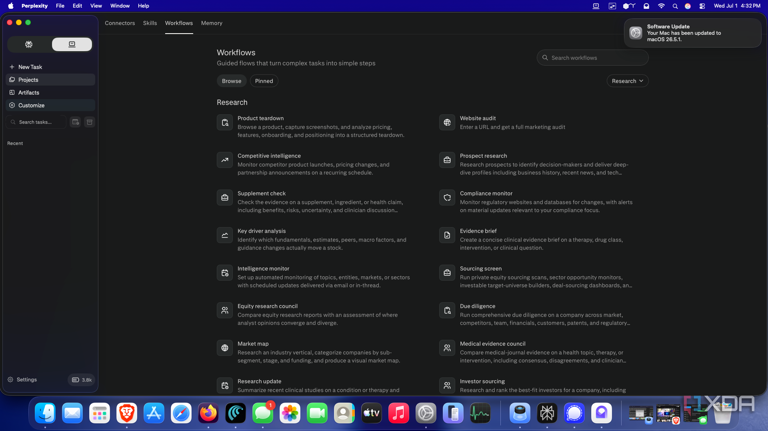Focus the Search workflows field
The image size is (768, 431).
[x=593, y=58]
